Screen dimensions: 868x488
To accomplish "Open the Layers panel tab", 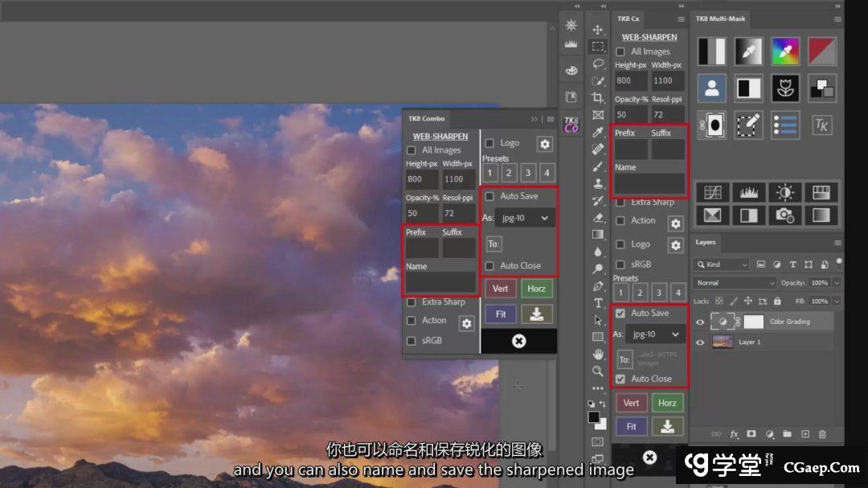I will tap(706, 242).
